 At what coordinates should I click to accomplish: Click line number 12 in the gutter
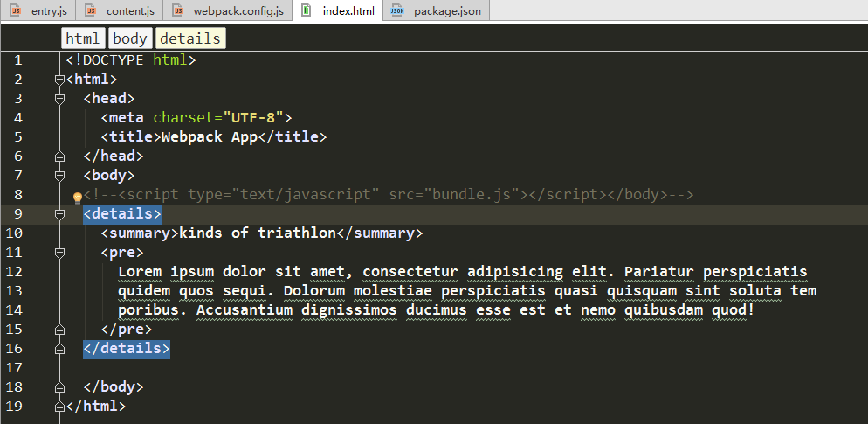(14, 272)
